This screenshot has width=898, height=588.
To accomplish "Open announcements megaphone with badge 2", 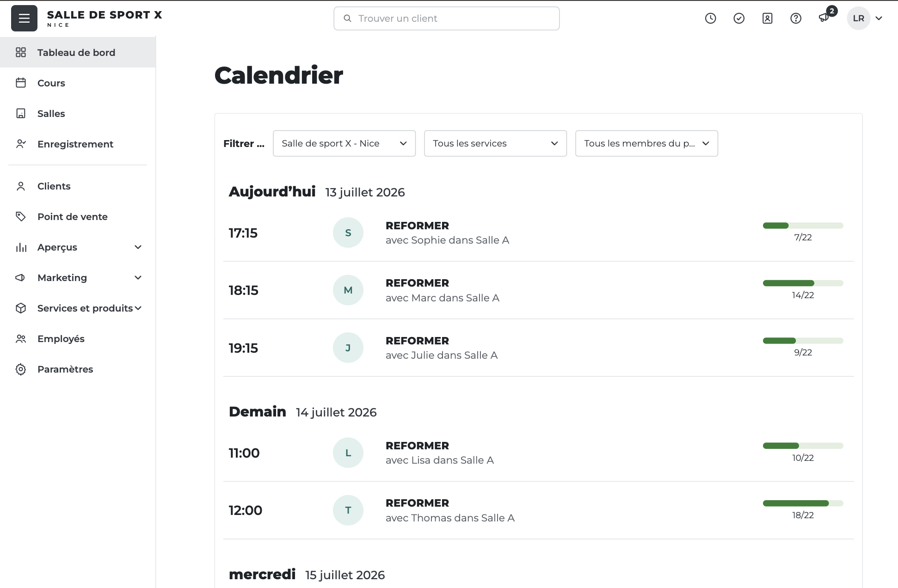I will tap(824, 18).
